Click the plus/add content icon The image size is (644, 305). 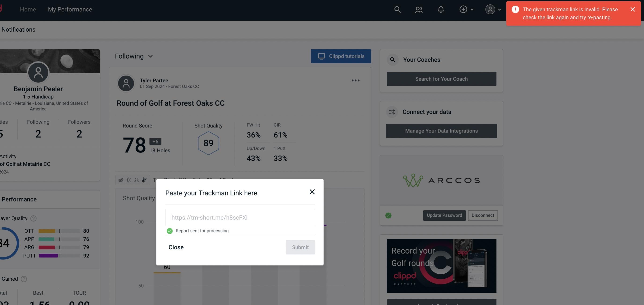(463, 9)
